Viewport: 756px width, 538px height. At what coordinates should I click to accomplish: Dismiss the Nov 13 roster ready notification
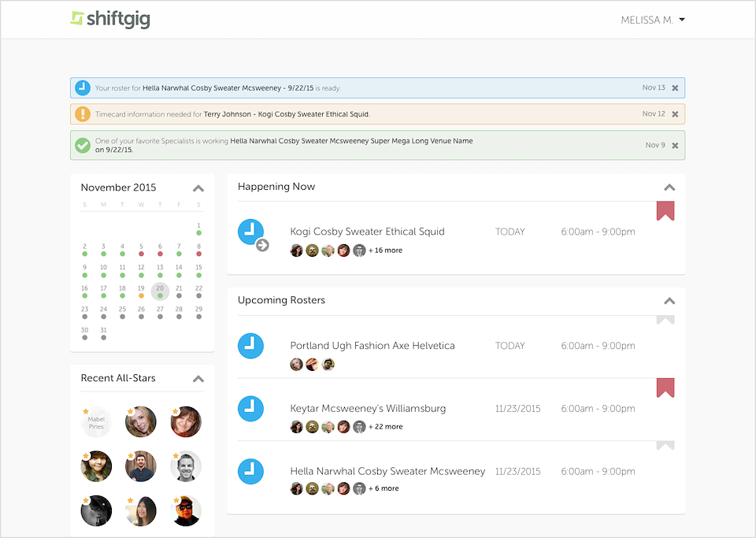(675, 87)
